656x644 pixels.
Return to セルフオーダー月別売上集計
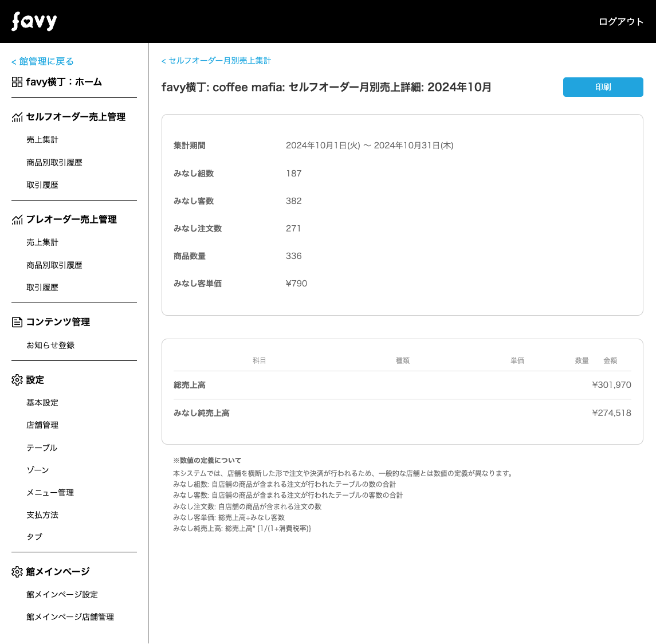click(217, 61)
